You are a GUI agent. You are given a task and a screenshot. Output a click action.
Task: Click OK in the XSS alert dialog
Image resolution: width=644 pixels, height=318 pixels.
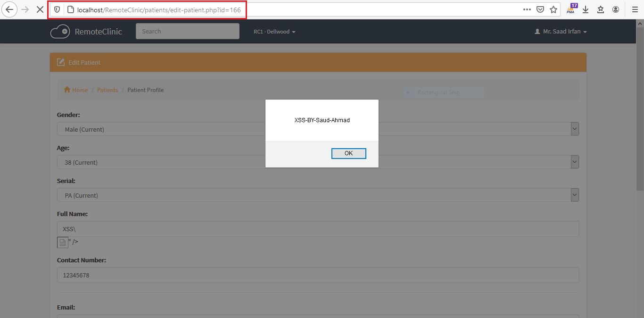[348, 153]
